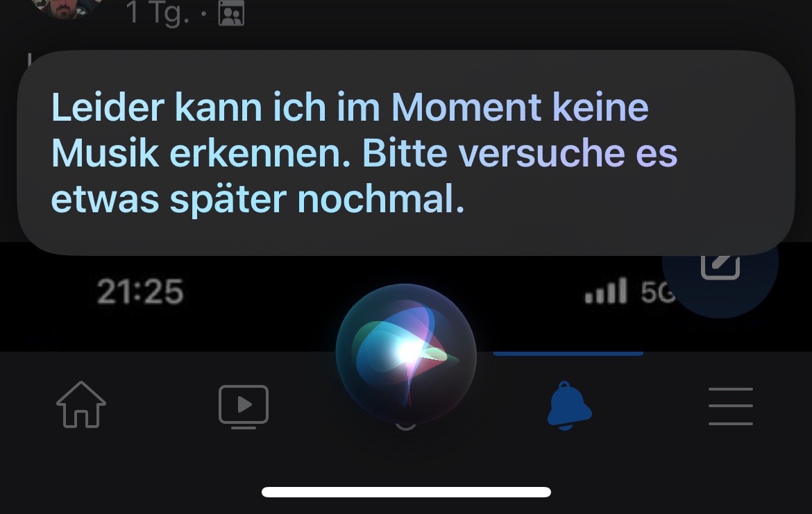Click the blue active-tab underline above the bell
Screen dimensions: 812x514
click(568, 353)
